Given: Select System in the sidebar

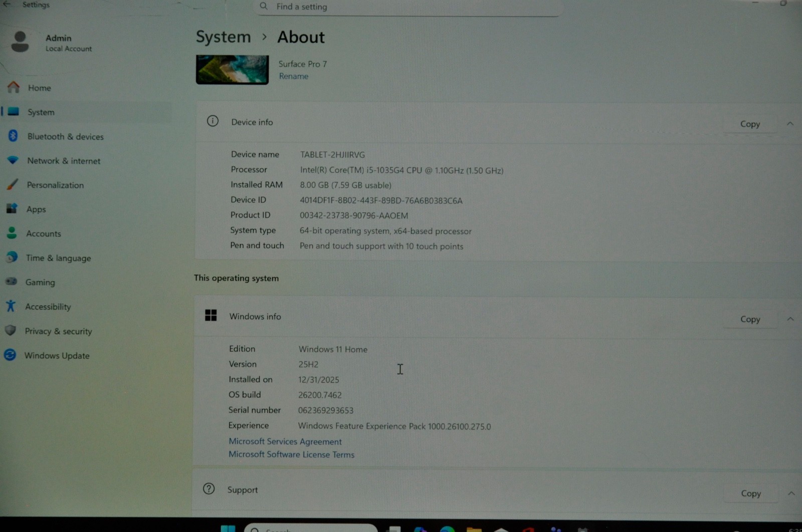Looking at the screenshot, I should 86,112.
